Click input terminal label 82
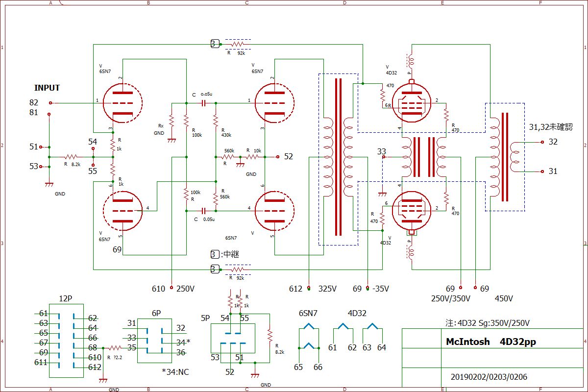This screenshot has width=588, height=392. point(33,103)
